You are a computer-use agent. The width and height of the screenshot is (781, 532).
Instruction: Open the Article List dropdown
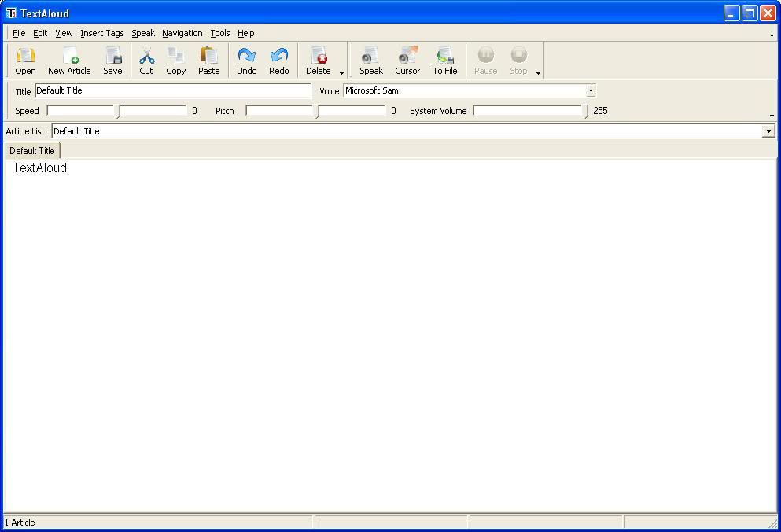coord(768,131)
